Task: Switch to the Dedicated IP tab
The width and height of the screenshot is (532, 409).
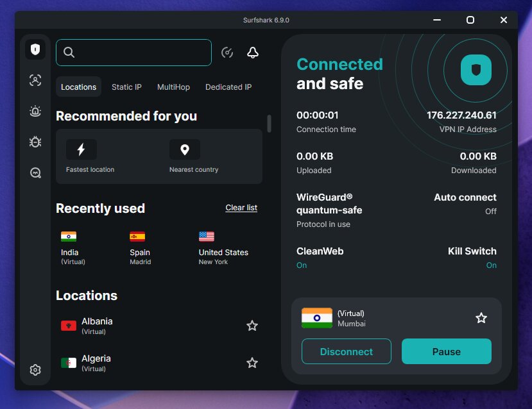Action: [x=228, y=87]
